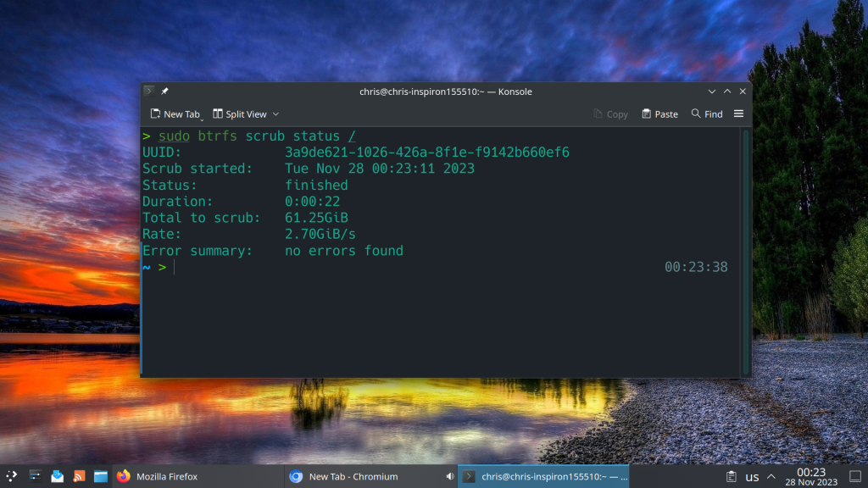Expand the Split View dropdown arrow
Viewport: 868px width, 488px height.
click(275, 114)
